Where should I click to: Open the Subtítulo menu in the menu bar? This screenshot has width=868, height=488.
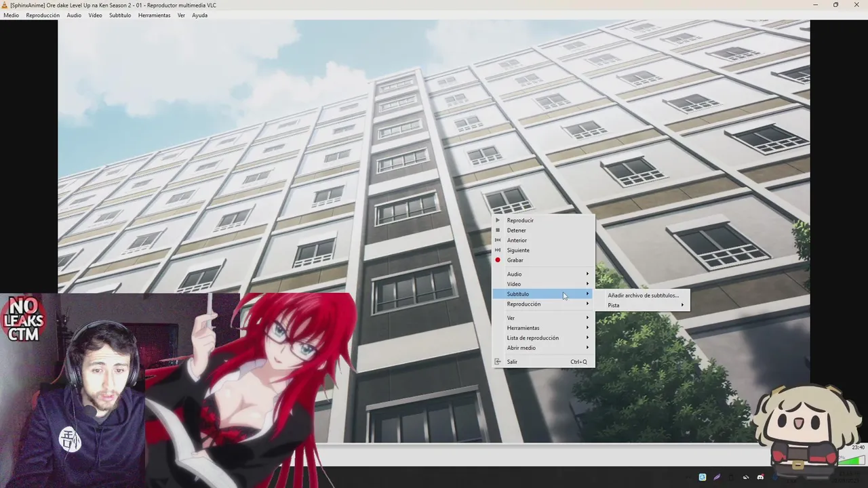click(x=120, y=15)
